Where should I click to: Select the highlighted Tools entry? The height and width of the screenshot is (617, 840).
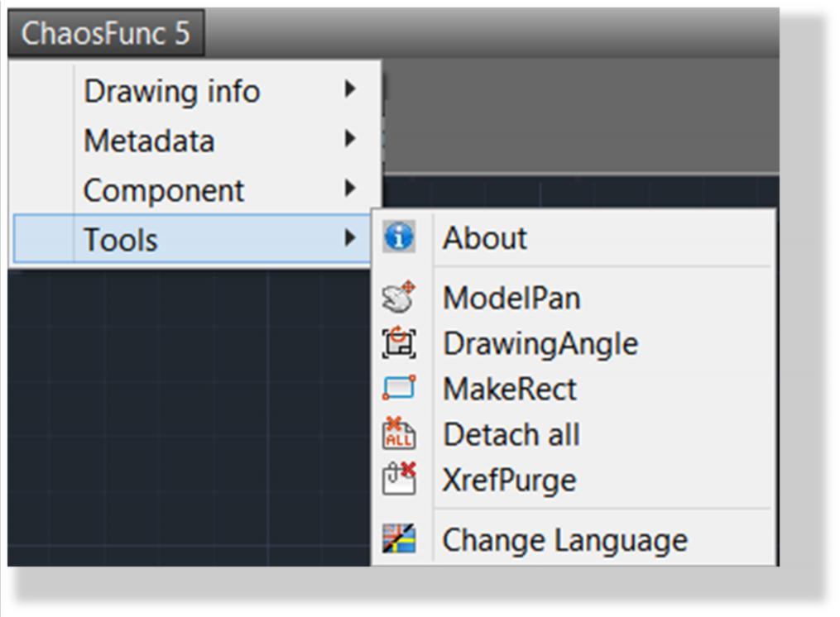point(193,238)
